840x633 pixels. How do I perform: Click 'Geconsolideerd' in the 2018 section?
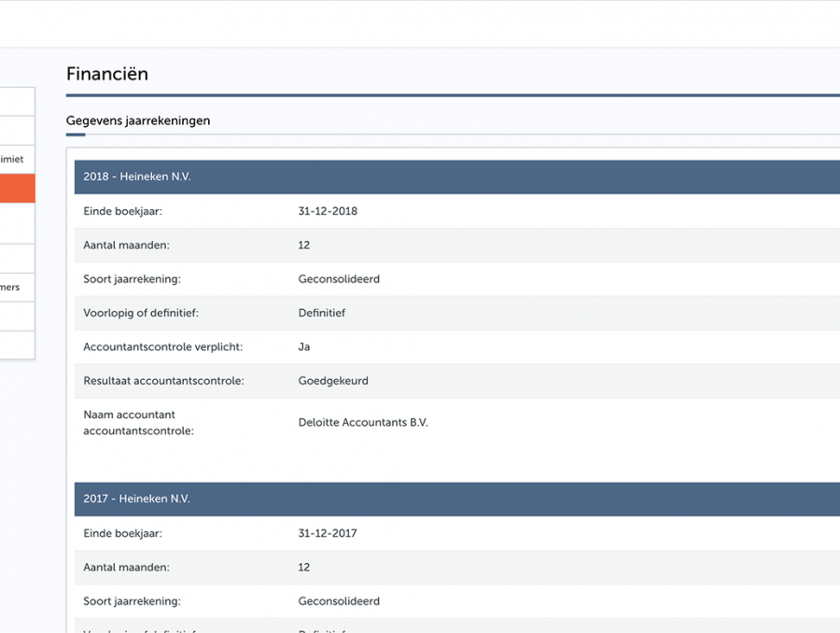339,279
